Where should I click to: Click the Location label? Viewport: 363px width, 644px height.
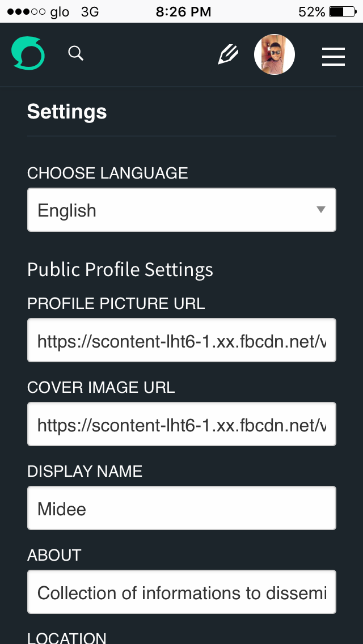click(67, 637)
